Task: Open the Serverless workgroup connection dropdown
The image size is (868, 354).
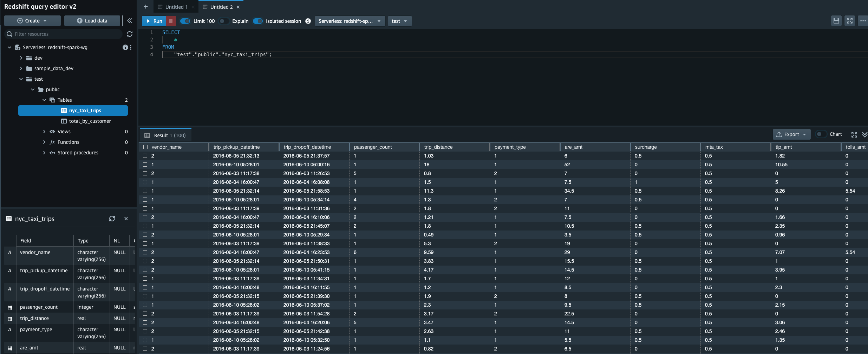Action: [x=350, y=21]
